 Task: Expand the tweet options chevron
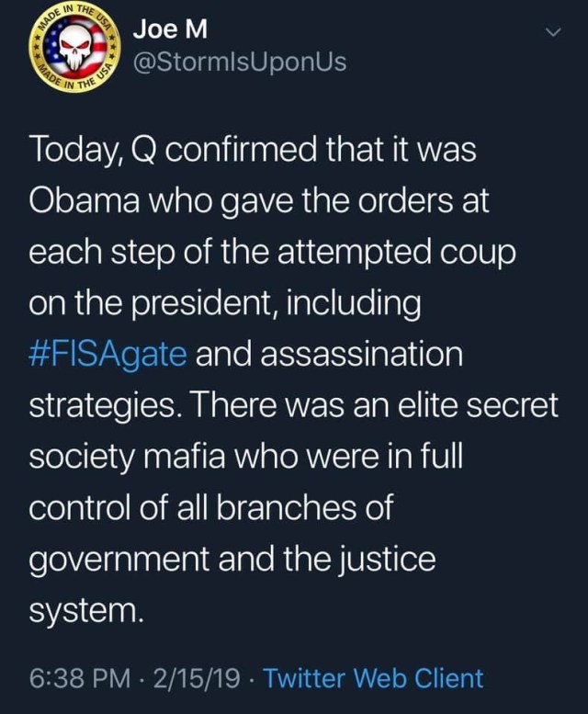552,34
